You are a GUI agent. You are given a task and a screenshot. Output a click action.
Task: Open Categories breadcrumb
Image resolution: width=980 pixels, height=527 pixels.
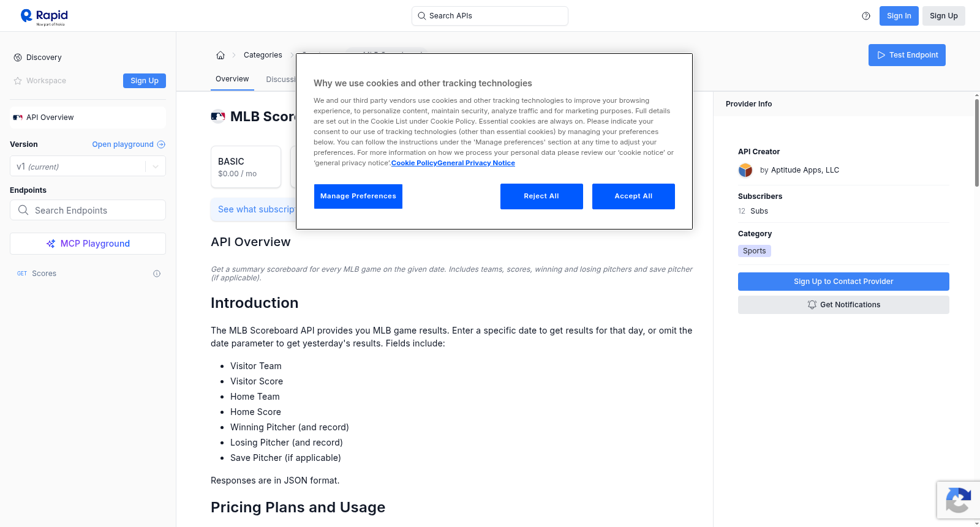point(263,55)
